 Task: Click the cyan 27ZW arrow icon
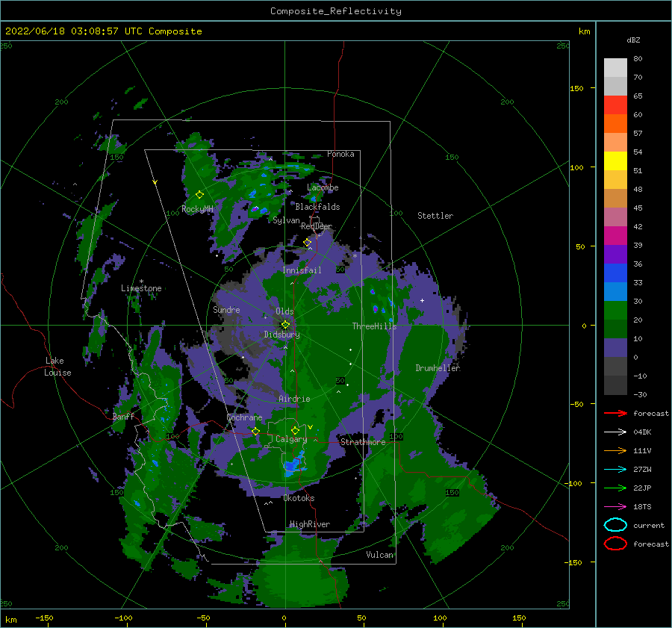pos(615,470)
